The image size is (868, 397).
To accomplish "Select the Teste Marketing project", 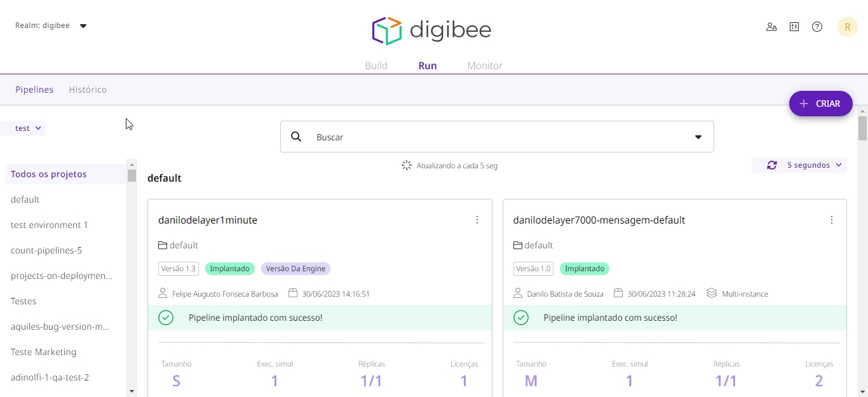I will pos(43,352).
